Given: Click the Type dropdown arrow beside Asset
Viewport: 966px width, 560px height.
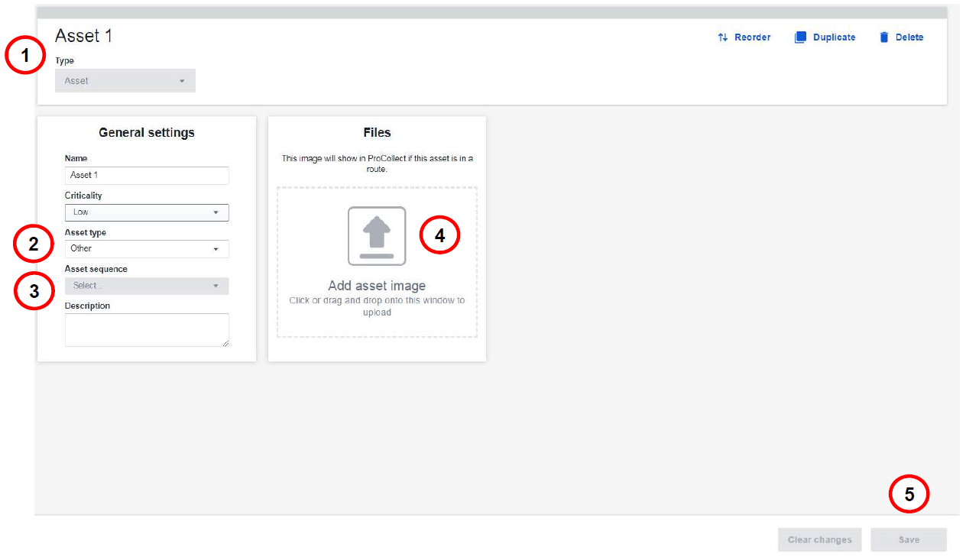Looking at the screenshot, I should [x=182, y=81].
